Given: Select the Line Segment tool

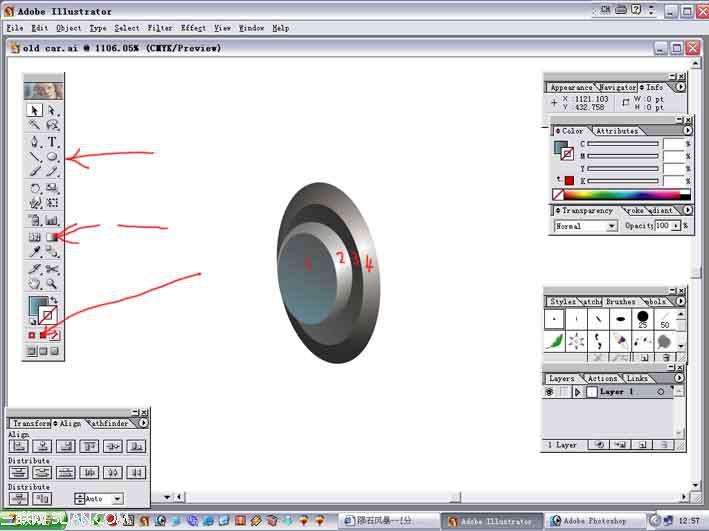Looking at the screenshot, I should [x=34, y=156].
